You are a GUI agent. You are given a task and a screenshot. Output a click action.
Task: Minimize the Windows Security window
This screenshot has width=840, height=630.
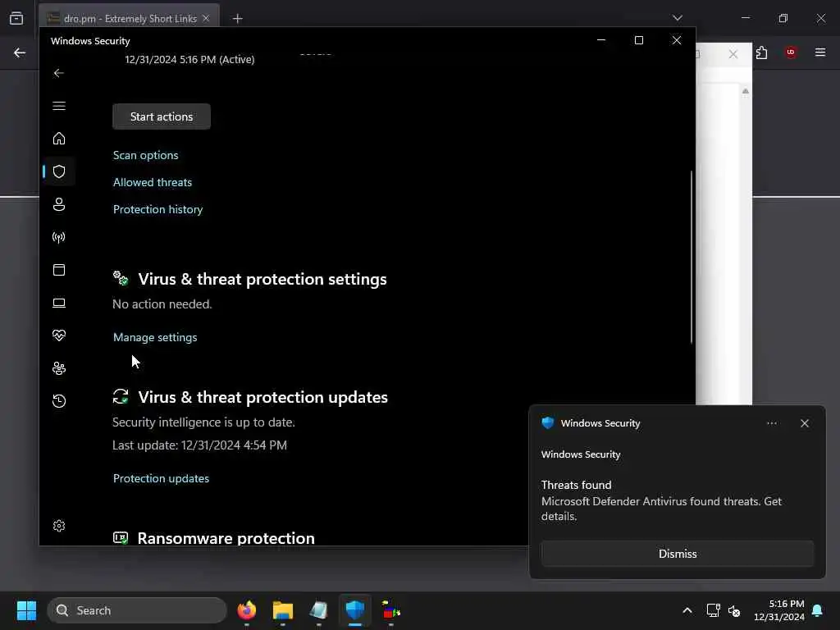(601, 40)
